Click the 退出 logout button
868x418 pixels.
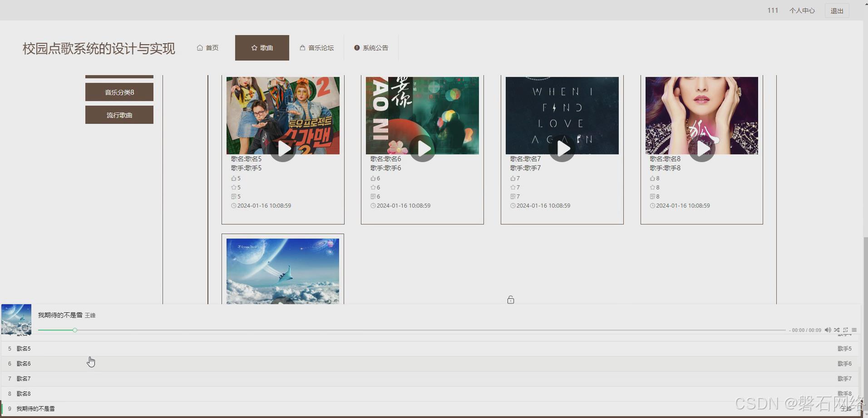pyautogui.click(x=837, y=10)
